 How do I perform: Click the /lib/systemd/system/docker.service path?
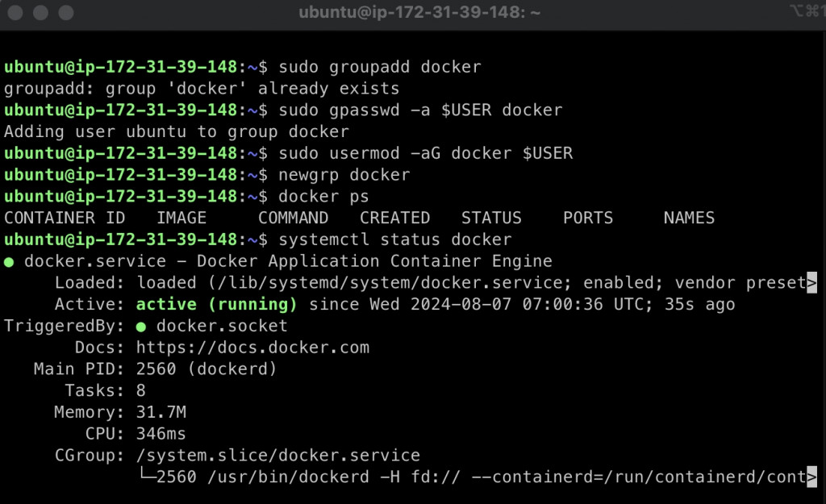390,283
